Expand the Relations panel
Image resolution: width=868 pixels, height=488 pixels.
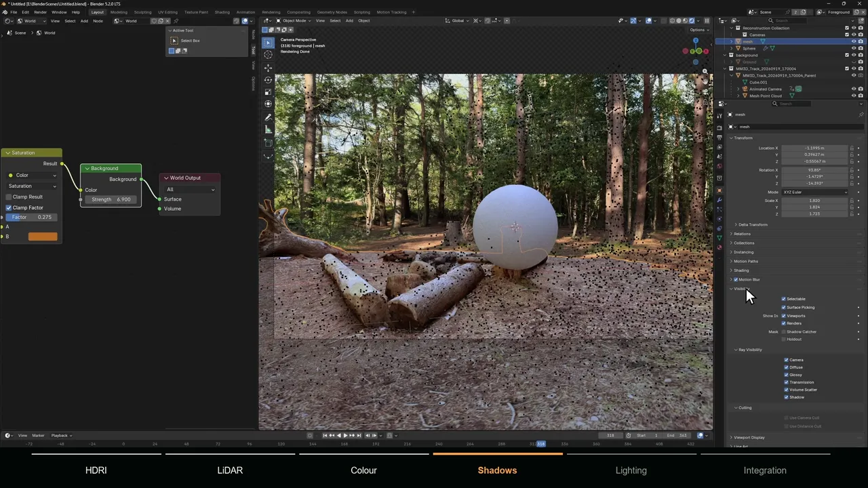coord(741,234)
